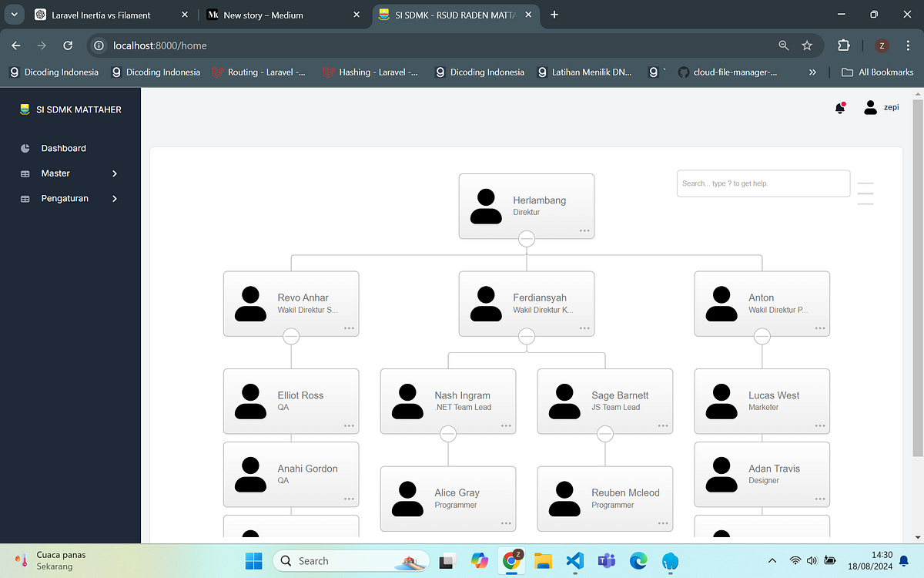Image resolution: width=924 pixels, height=578 pixels.
Task: Click the zepi user profile icon
Action: (x=871, y=107)
